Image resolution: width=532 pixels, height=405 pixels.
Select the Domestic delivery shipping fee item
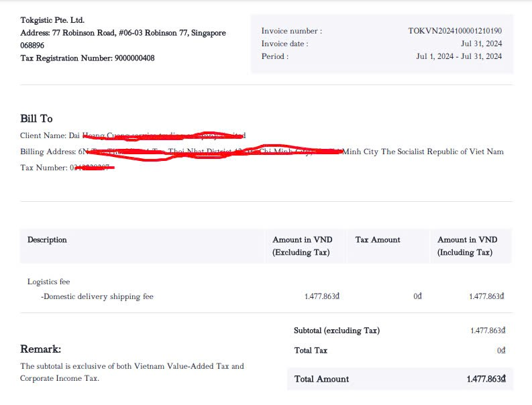click(x=97, y=296)
